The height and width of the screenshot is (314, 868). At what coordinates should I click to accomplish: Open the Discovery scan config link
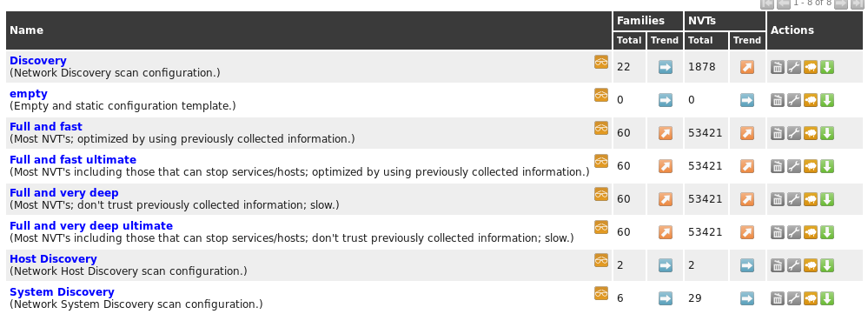click(38, 61)
